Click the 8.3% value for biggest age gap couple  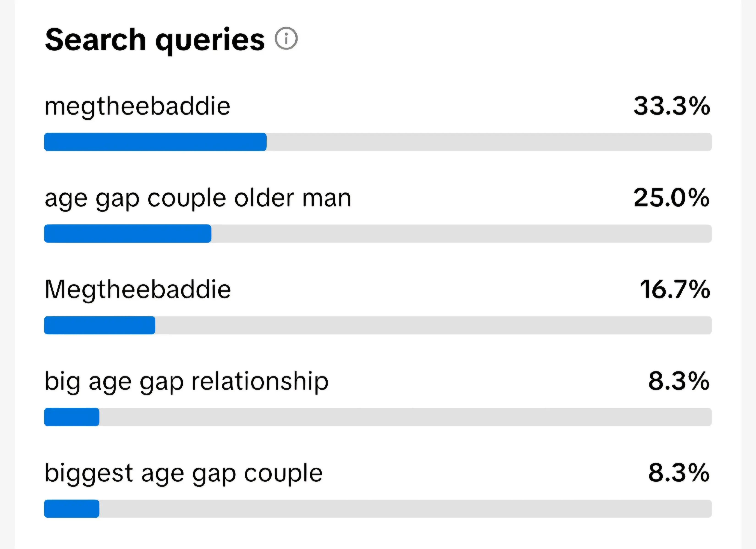click(x=679, y=473)
